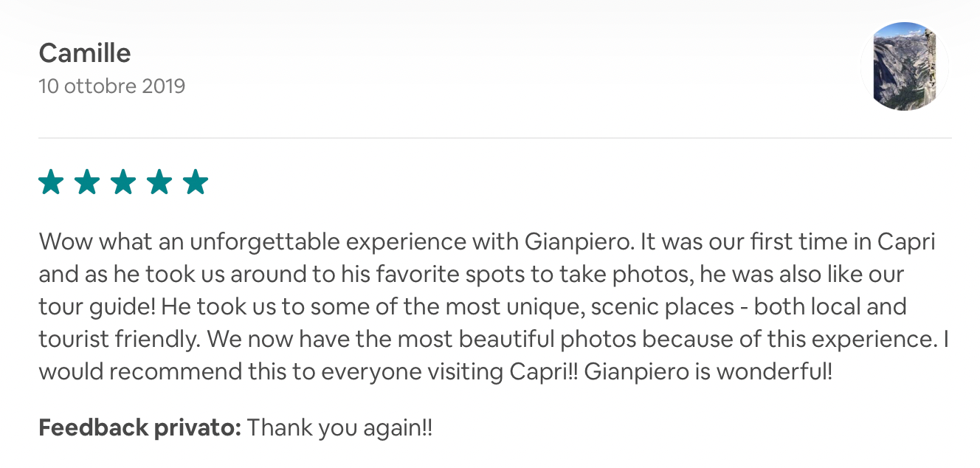Screen dimensions: 980x468
Task: Select the third rating star
Action: click(x=123, y=182)
